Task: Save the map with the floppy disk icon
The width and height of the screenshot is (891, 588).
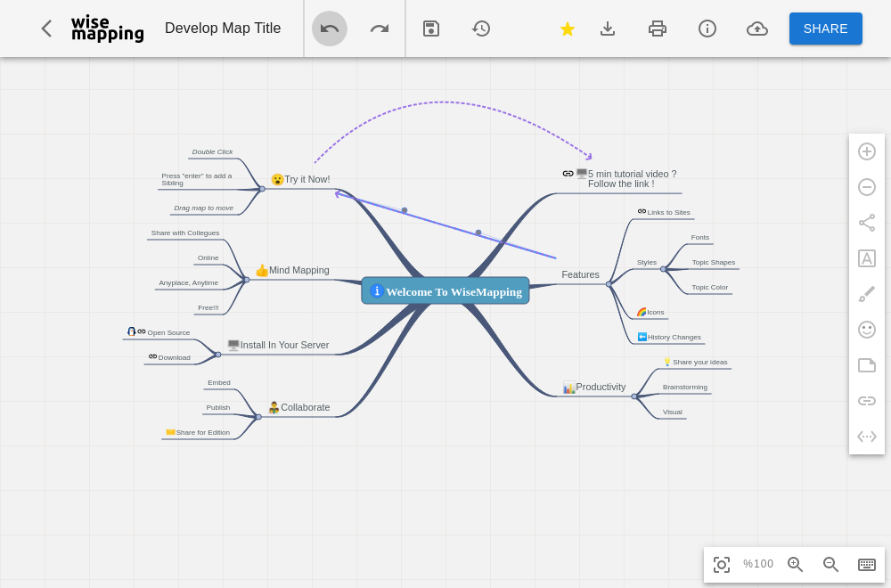Action: pyautogui.click(x=431, y=29)
